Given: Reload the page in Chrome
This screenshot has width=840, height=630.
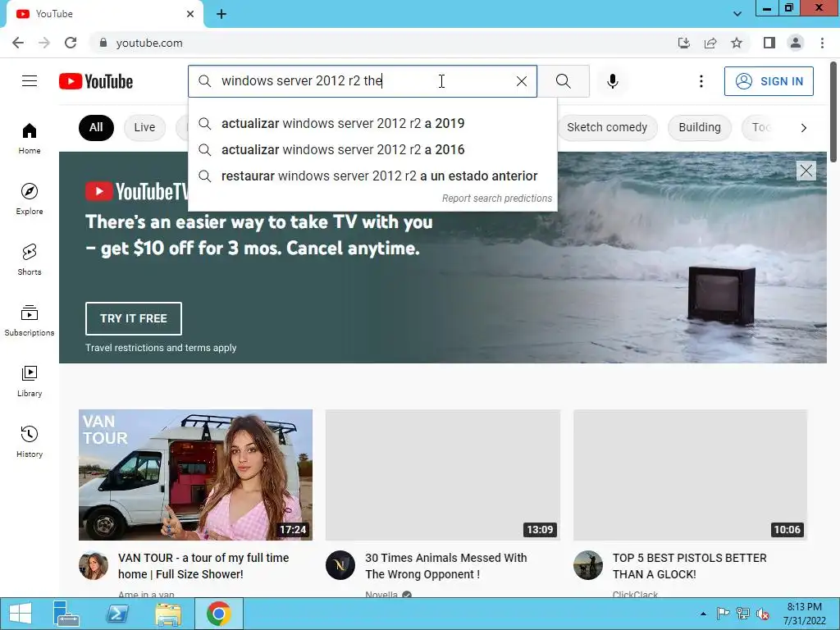Looking at the screenshot, I should coord(71,43).
